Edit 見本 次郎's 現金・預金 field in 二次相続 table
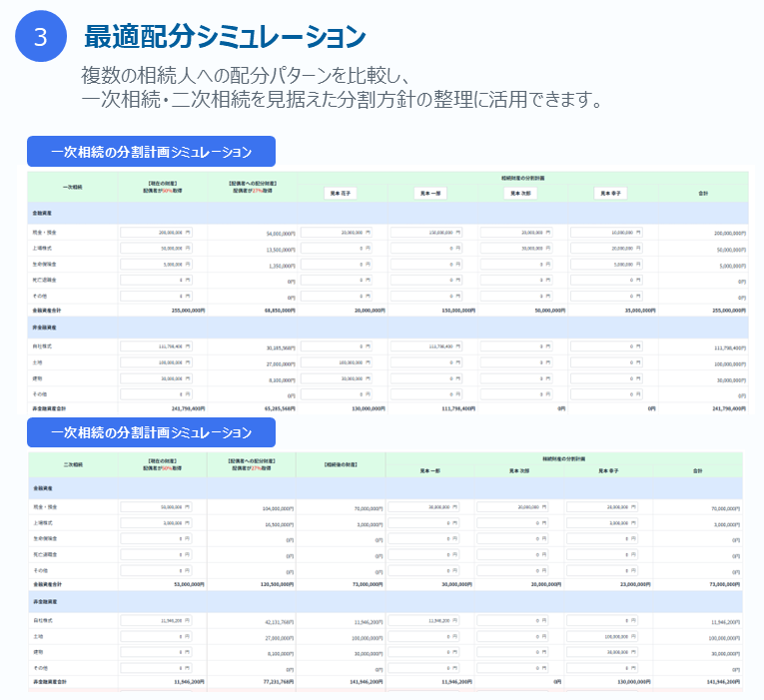 click(513, 507)
